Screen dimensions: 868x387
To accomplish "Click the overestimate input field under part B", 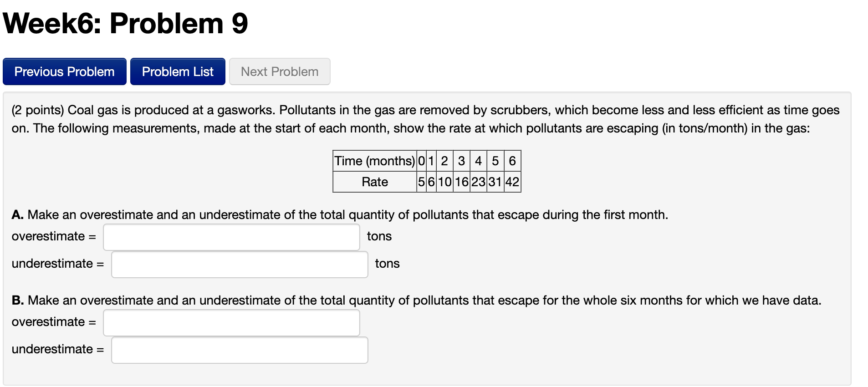I will pos(231,322).
